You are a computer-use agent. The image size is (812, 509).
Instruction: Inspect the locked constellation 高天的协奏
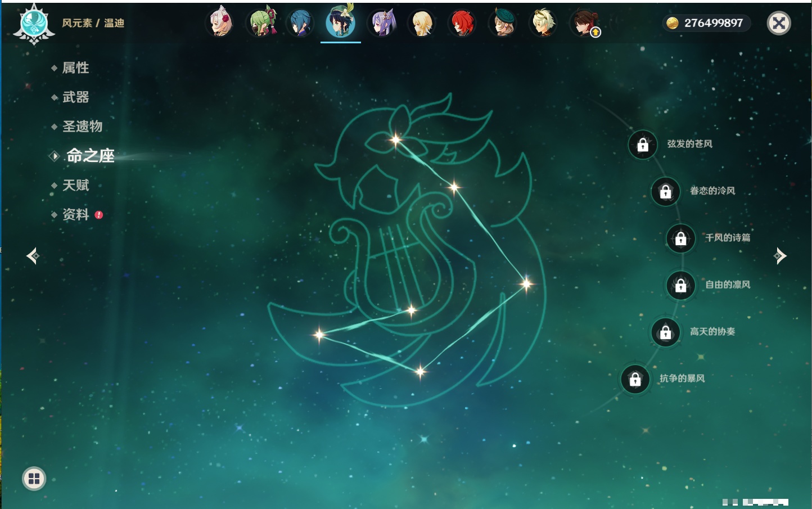tap(666, 332)
